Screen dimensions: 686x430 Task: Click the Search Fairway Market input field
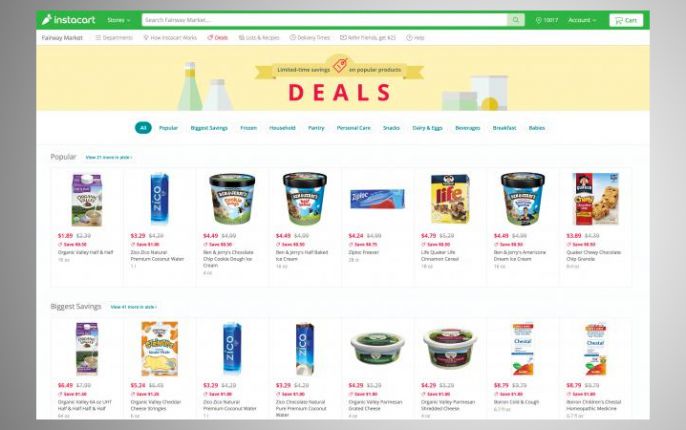point(324,20)
